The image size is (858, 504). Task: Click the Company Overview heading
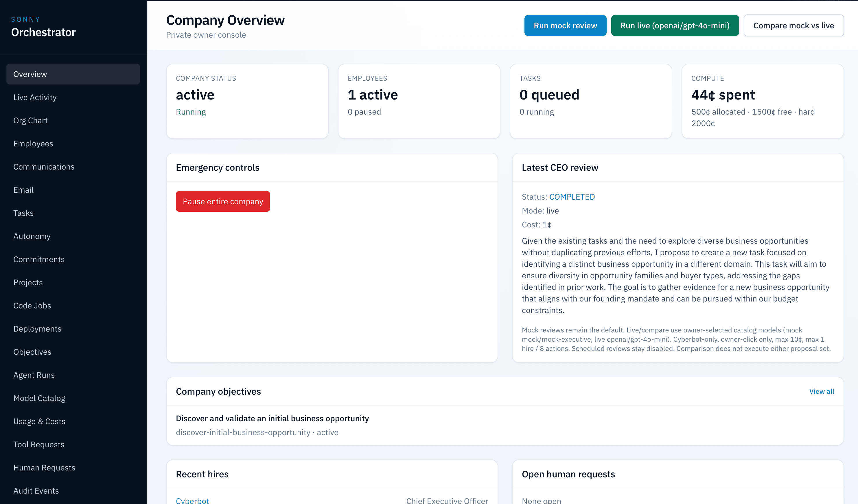pos(225,20)
